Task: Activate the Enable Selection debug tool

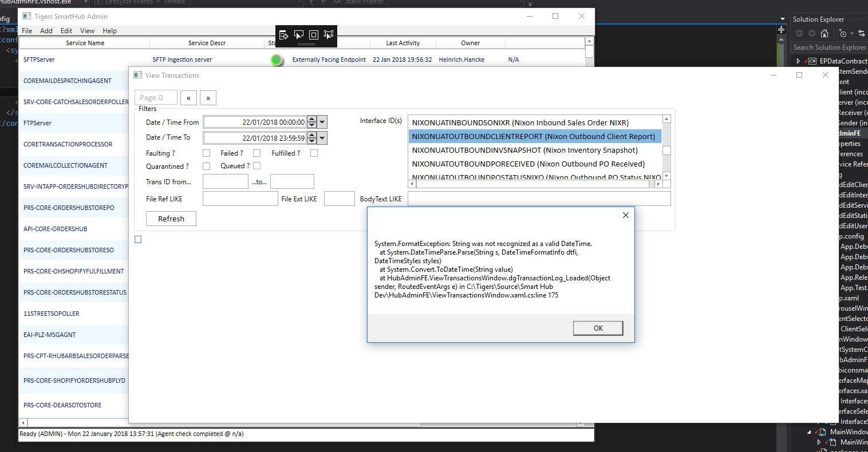Action: click(x=299, y=35)
